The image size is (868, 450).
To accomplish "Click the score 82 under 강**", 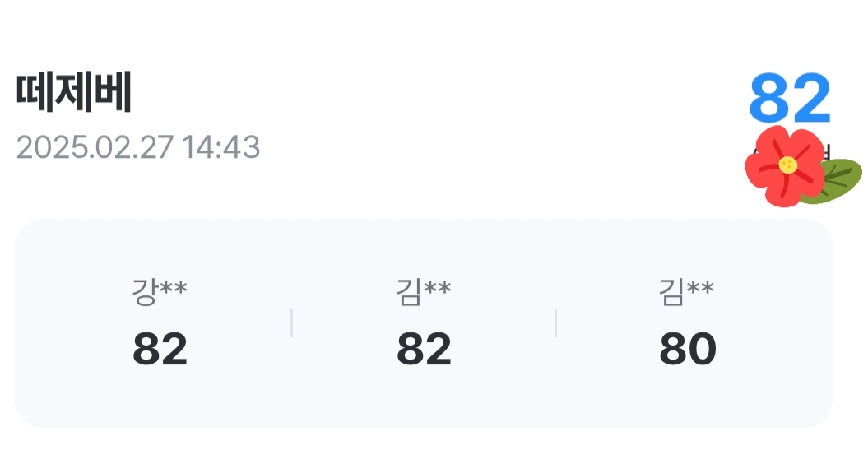I will click(x=160, y=350).
